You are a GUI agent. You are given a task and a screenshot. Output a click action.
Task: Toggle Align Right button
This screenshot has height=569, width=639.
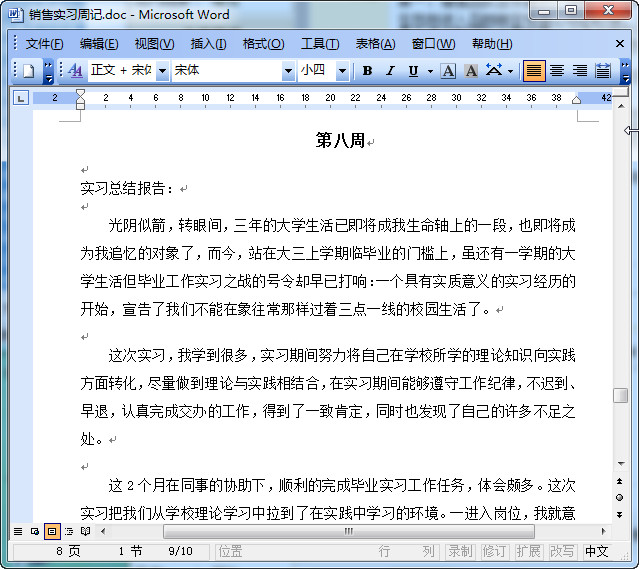click(580, 71)
